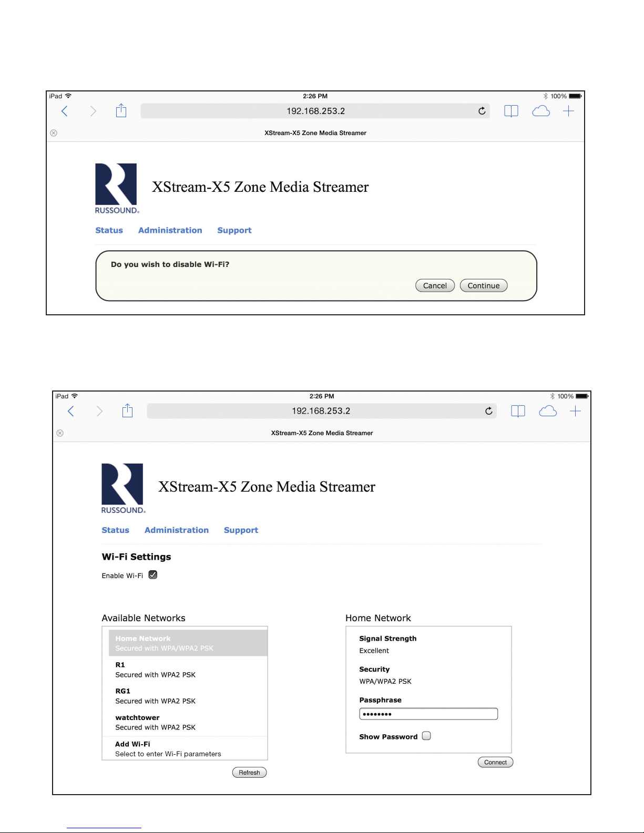Tap the battery indicator in the upper window
The width and height of the screenshot is (644, 833).
pyautogui.click(x=575, y=96)
